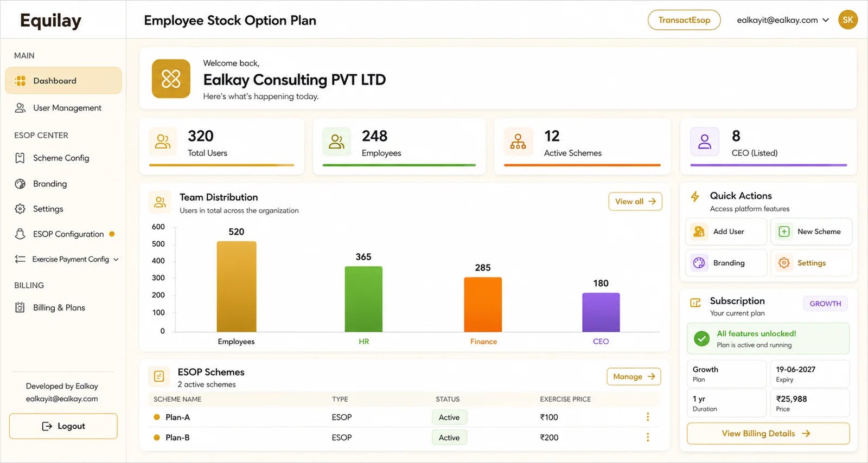Click the GROWTH plan badge
Image resolution: width=868 pixels, height=463 pixels.
[825, 304]
